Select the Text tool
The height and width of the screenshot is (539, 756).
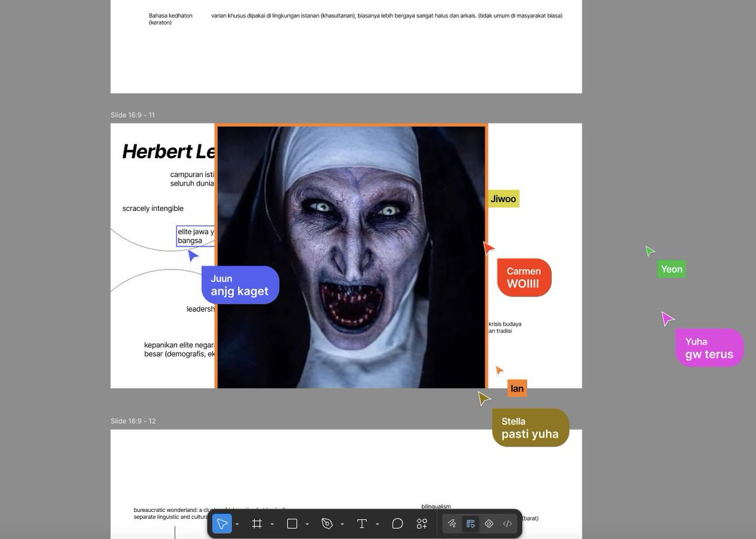tap(362, 524)
